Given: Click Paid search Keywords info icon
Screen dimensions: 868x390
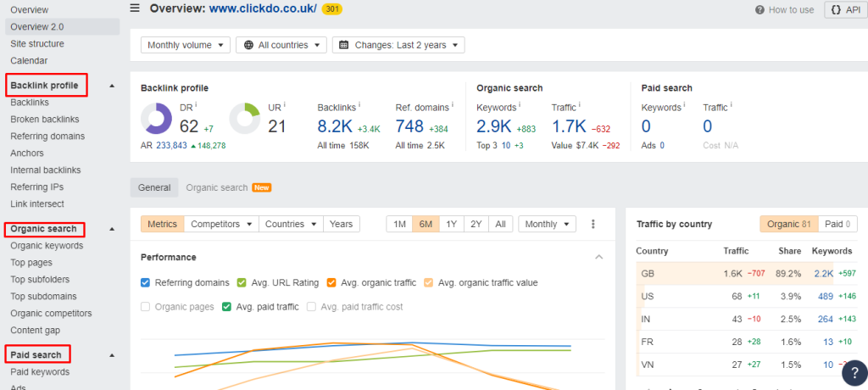Looking at the screenshot, I should [x=684, y=104].
